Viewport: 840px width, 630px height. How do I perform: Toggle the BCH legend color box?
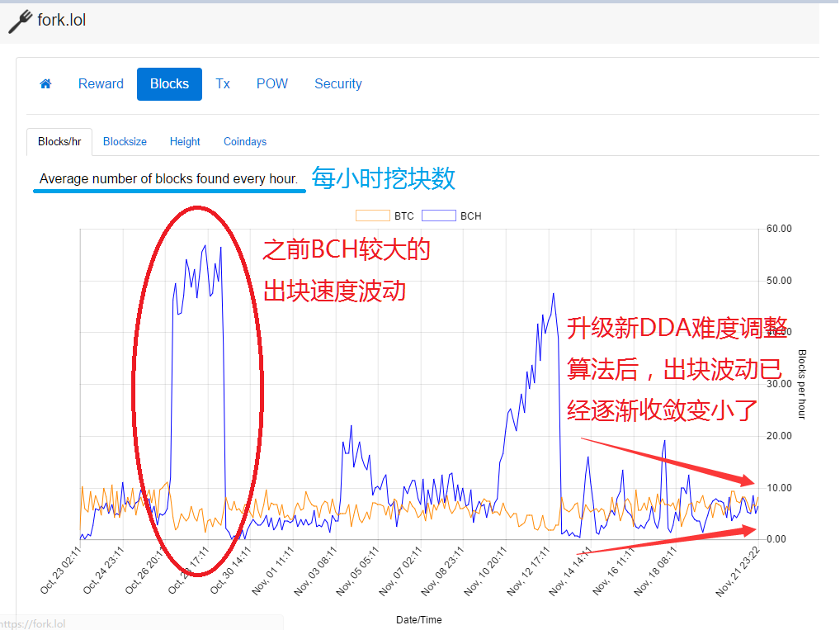(439, 216)
